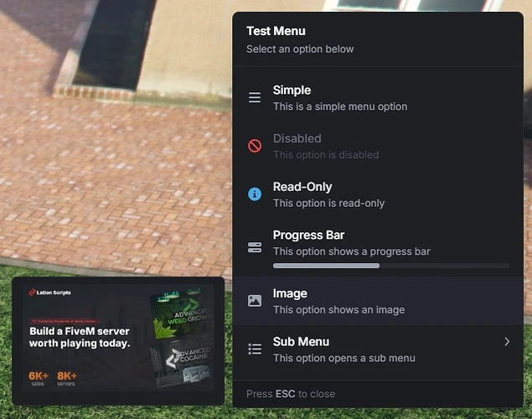This screenshot has height=419, width=532.
Task: Click the Lation Scripts logo in preview
Action: coord(50,292)
